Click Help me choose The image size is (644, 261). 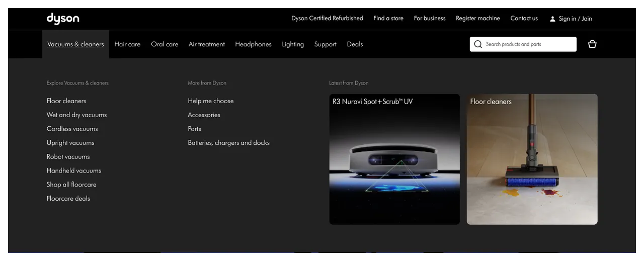211,101
